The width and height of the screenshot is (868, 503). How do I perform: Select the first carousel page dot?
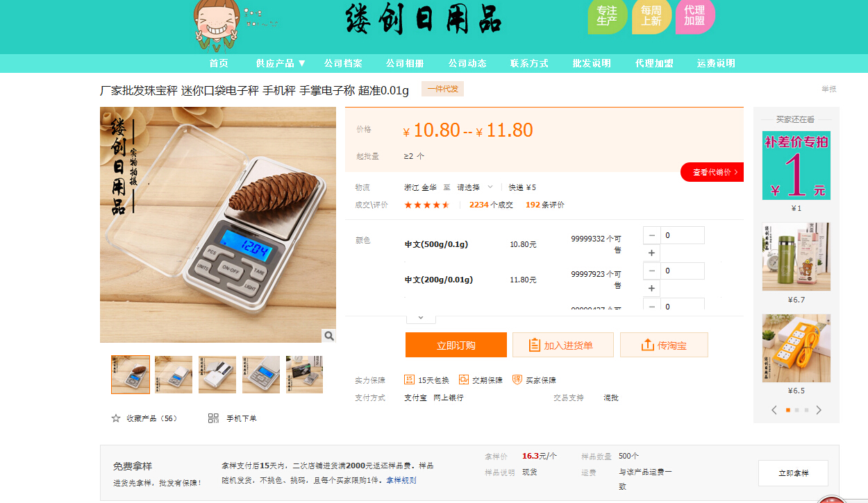point(788,410)
